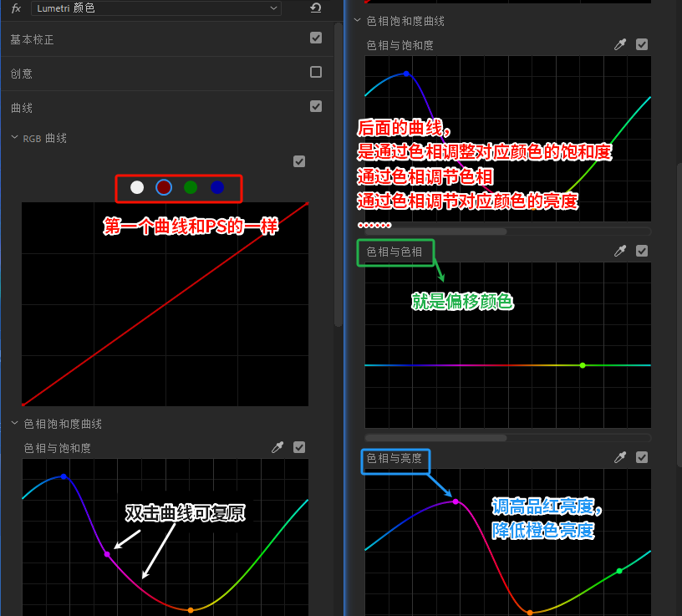Click horizontal scrollbar under 色相与色相 curve
The image size is (682, 616).
tap(435, 438)
